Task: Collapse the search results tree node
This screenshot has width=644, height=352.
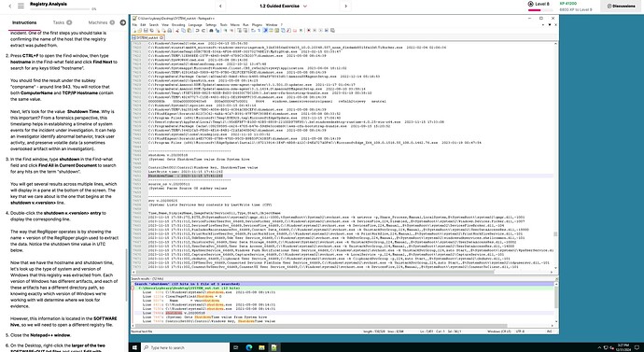Action: (x=133, y=288)
